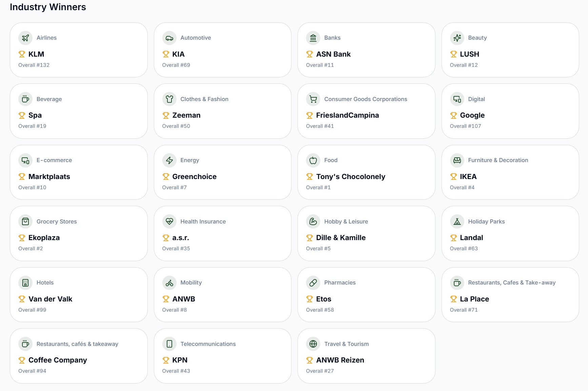Screen dimensions: 588x391
Task: Click the tent icon for Holiday Parks
Action: (x=457, y=222)
